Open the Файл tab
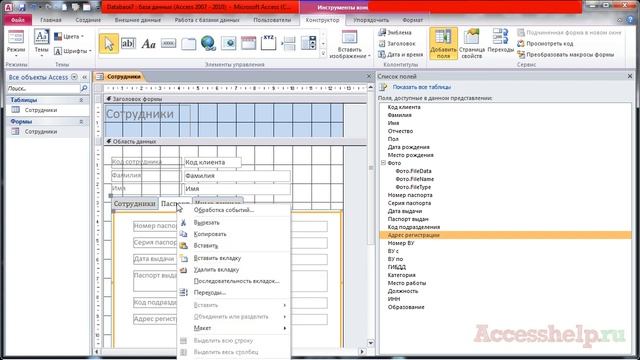 point(18,20)
